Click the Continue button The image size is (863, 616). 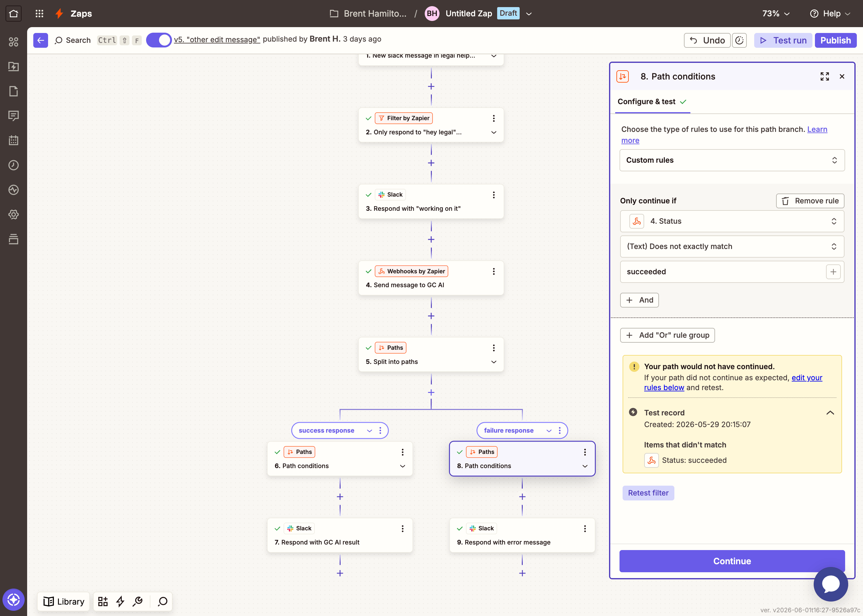click(x=732, y=561)
